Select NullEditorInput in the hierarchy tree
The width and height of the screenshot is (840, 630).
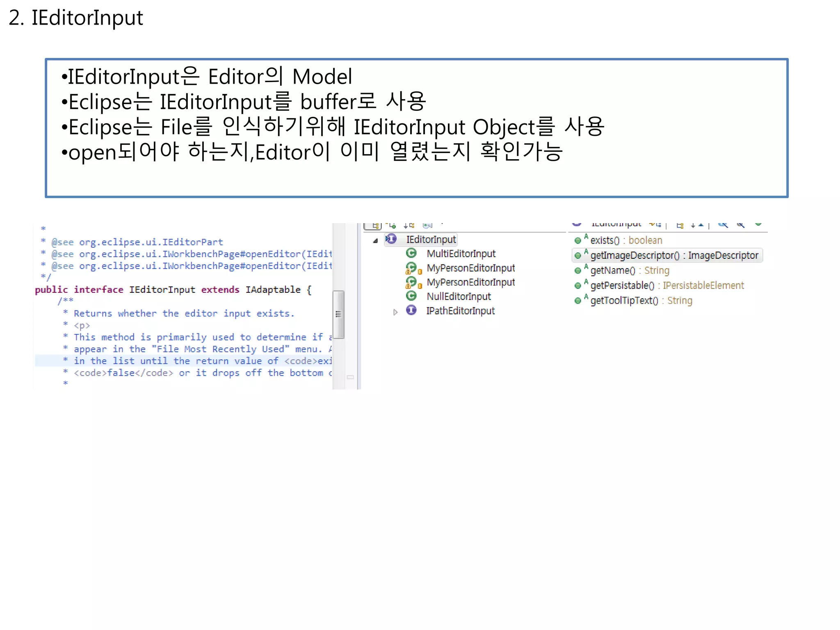point(459,297)
